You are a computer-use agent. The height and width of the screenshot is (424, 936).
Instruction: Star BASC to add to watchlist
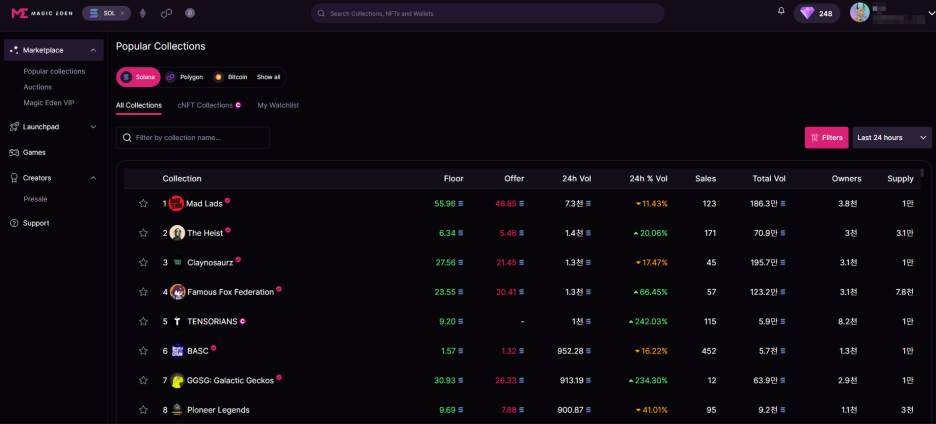(143, 351)
